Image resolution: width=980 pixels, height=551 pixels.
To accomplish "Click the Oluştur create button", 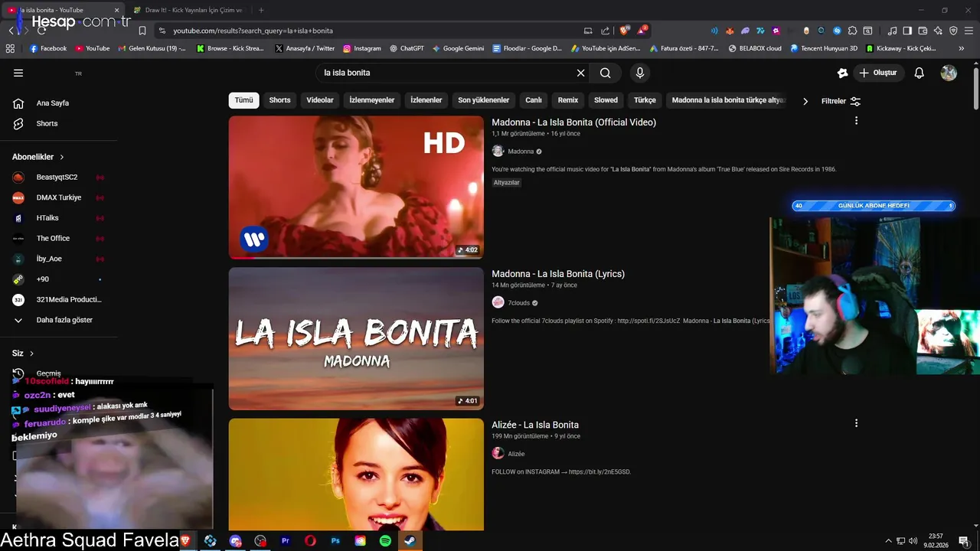I will tap(879, 73).
